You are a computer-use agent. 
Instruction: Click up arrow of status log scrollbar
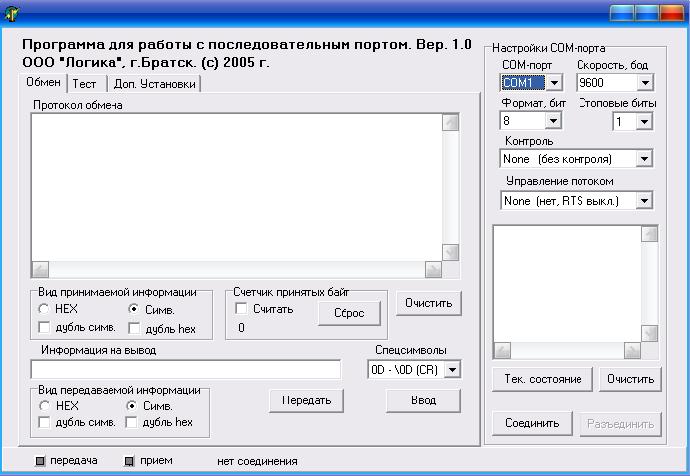[649, 234]
